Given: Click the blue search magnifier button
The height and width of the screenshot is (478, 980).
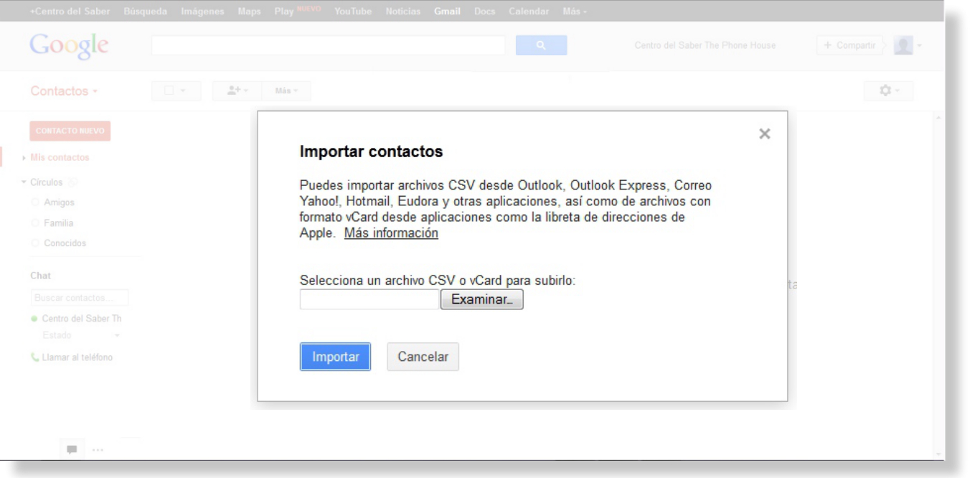Looking at the screenshot, I should point(541,46).
